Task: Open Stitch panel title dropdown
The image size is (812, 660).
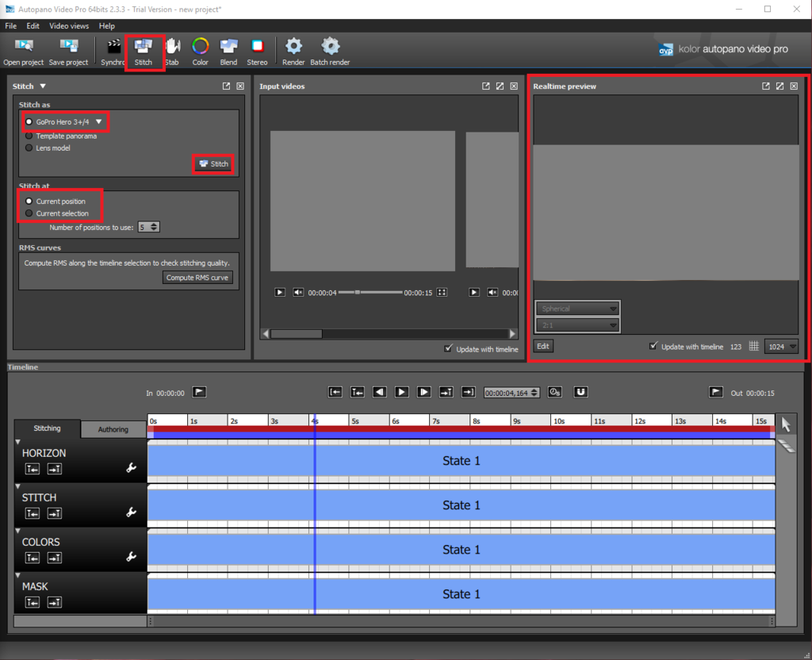Action: click(x=43, y=86)
